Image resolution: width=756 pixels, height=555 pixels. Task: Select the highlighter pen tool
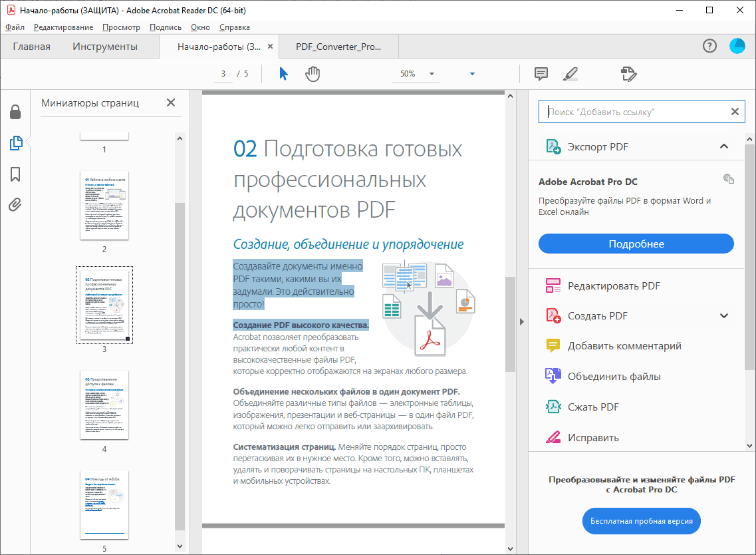(x=570, y=74)
